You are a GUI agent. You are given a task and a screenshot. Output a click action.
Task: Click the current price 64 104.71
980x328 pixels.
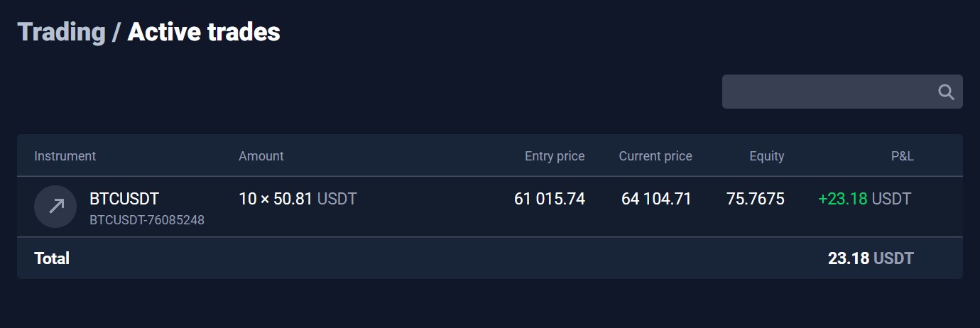pyautogui.click(x=656, y=199)
